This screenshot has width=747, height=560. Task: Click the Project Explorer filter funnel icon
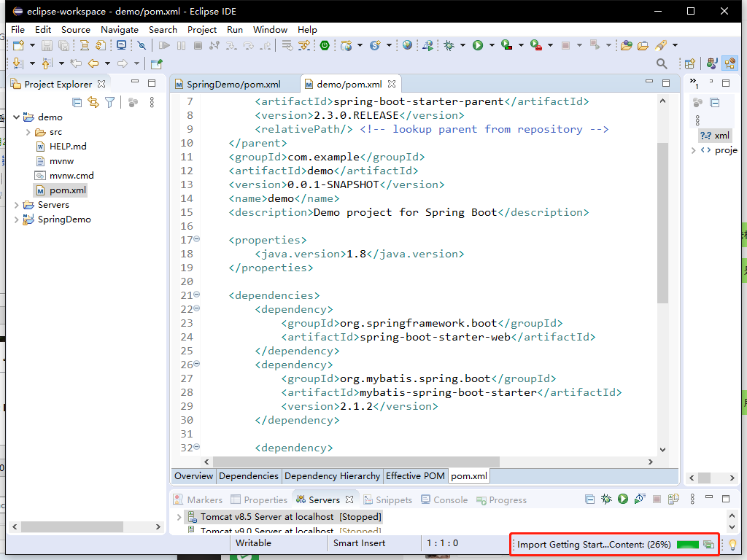point(110,102)
